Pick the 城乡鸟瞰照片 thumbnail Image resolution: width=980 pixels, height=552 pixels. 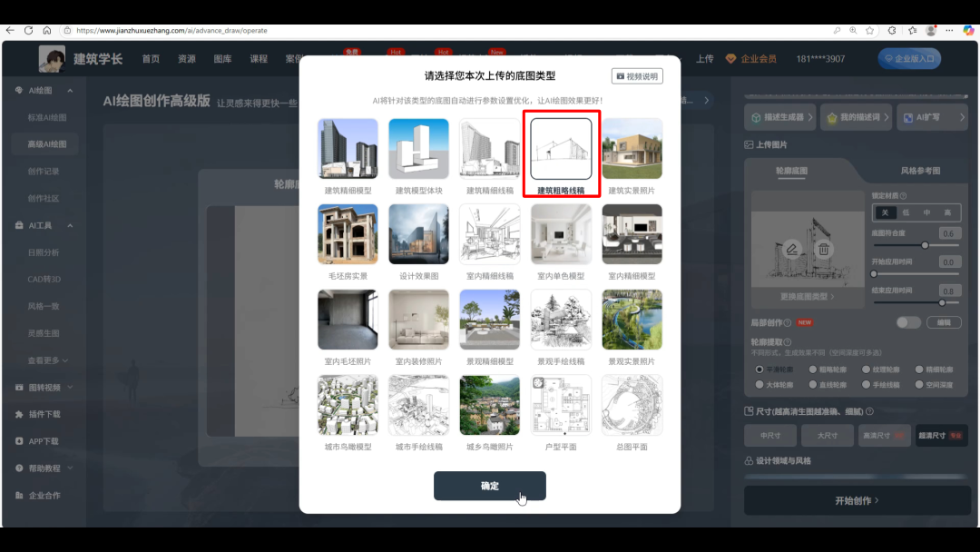489,405
